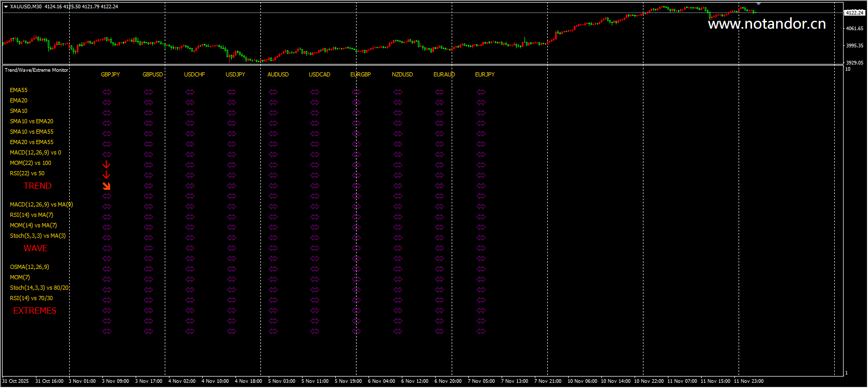Click AUDUSD sideways arrow in SMA10 vs EMA20 row
The image size is (868, 388).
273,123
